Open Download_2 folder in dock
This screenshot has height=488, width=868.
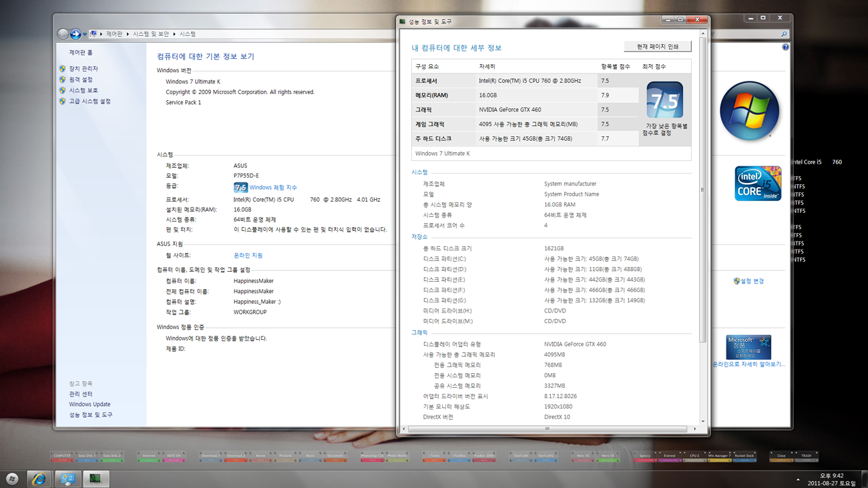(235, 457)
